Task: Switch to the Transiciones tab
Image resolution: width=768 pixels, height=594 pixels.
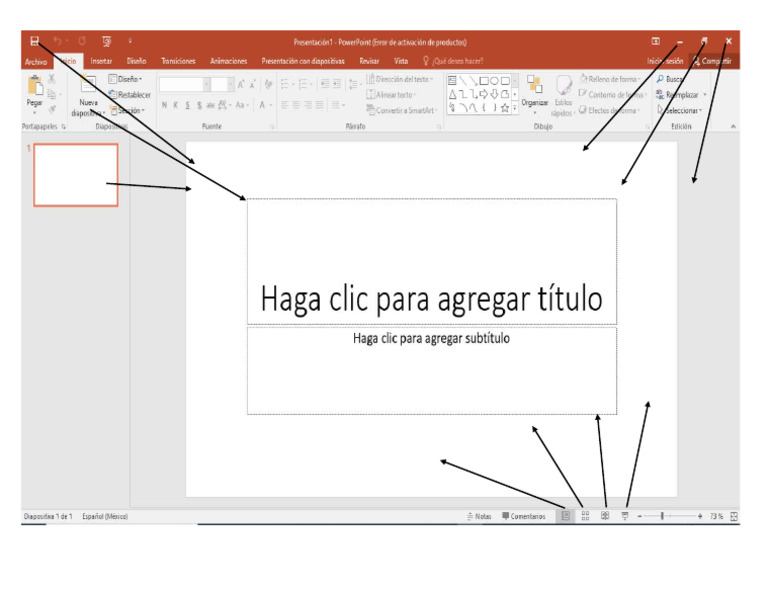Action: 178,61
